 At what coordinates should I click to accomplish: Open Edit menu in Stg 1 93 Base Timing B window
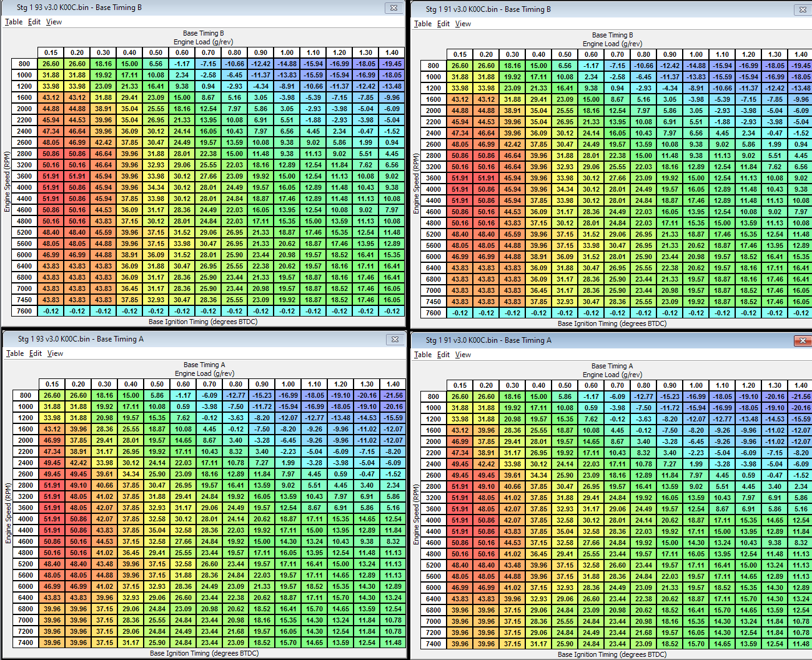tap(34, 22)
